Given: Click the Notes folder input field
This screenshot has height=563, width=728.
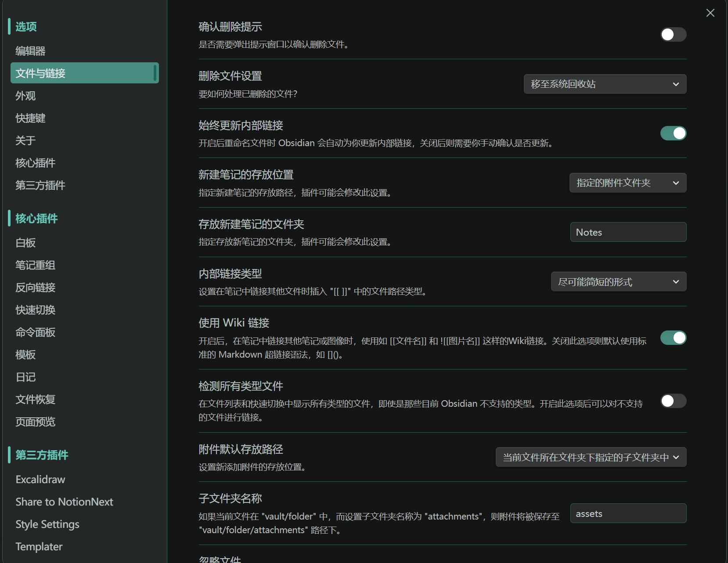Looking at the screenshot, I should [x=628, y=232].
